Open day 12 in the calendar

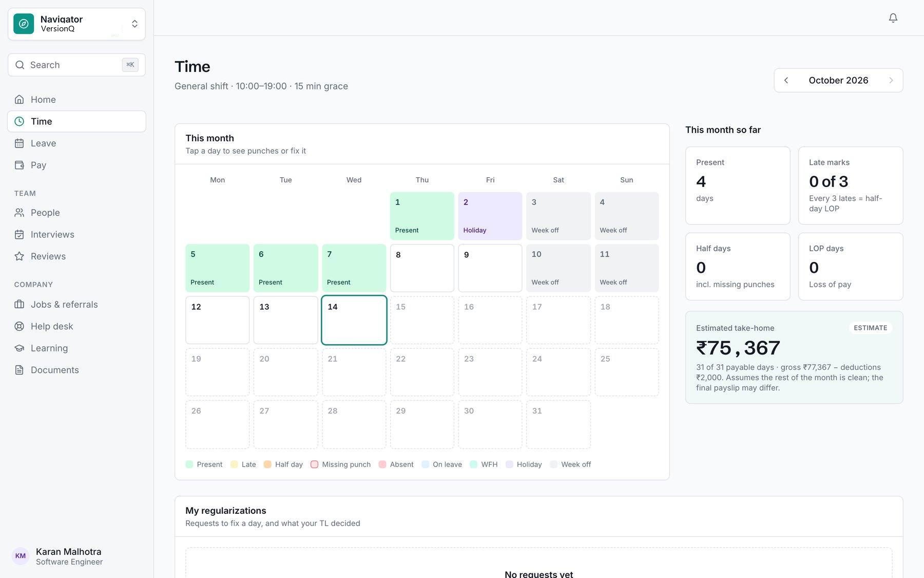pyautogui.click(x=217, y=320)
